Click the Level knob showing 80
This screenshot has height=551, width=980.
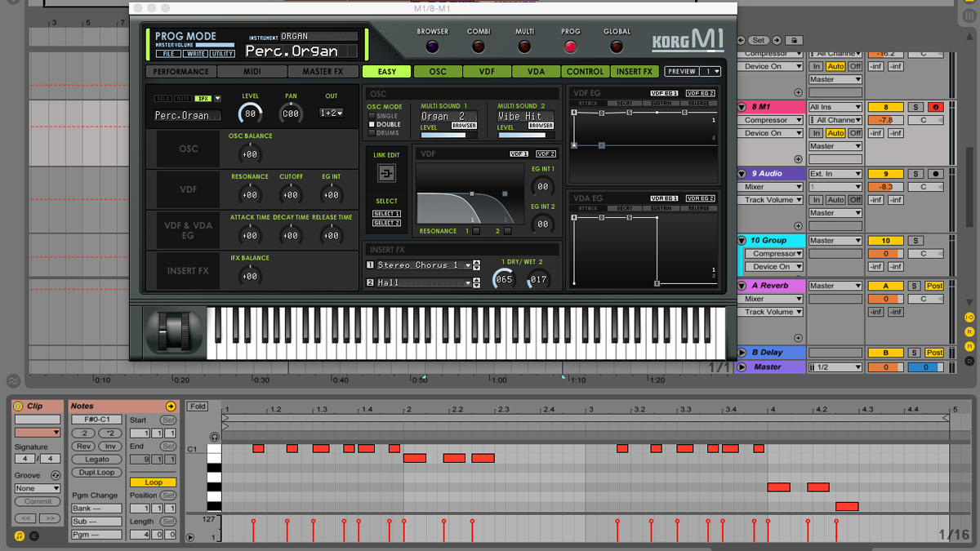point(250,113)
